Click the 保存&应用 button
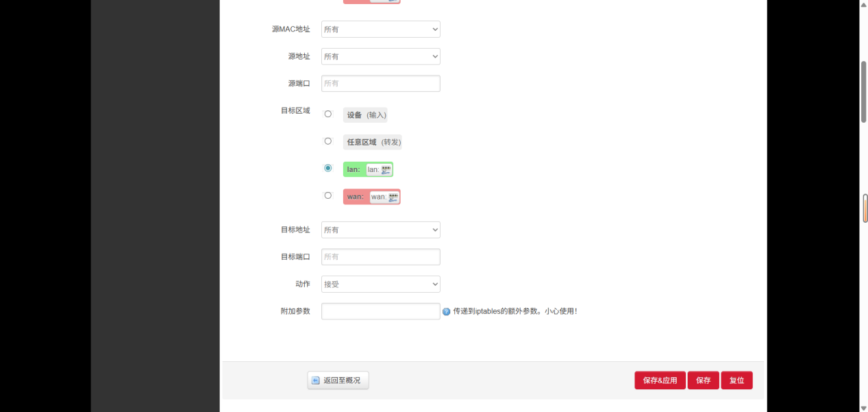Viewport: 868px width, 412px height. [659, 380]
